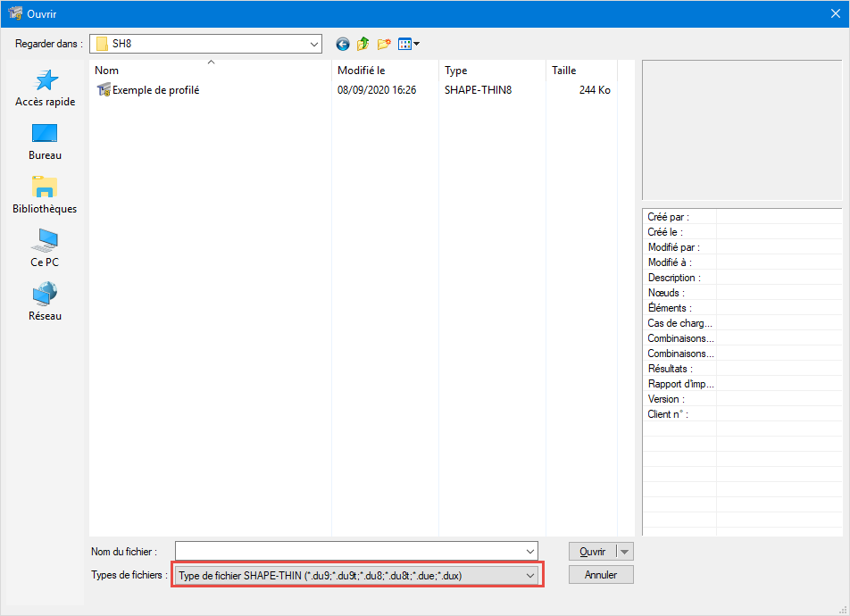Viewport: 850px width, 616px height.
Task: Click the Create New Folder icon
Action: coord(384,43)
